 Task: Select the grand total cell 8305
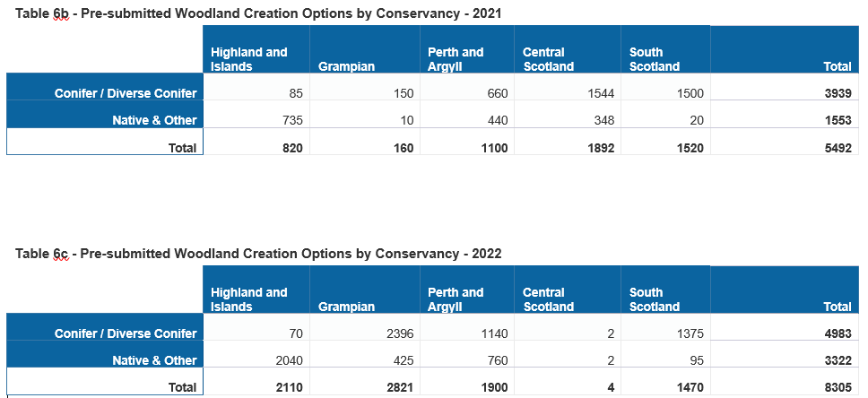click(x=837, y=387)
